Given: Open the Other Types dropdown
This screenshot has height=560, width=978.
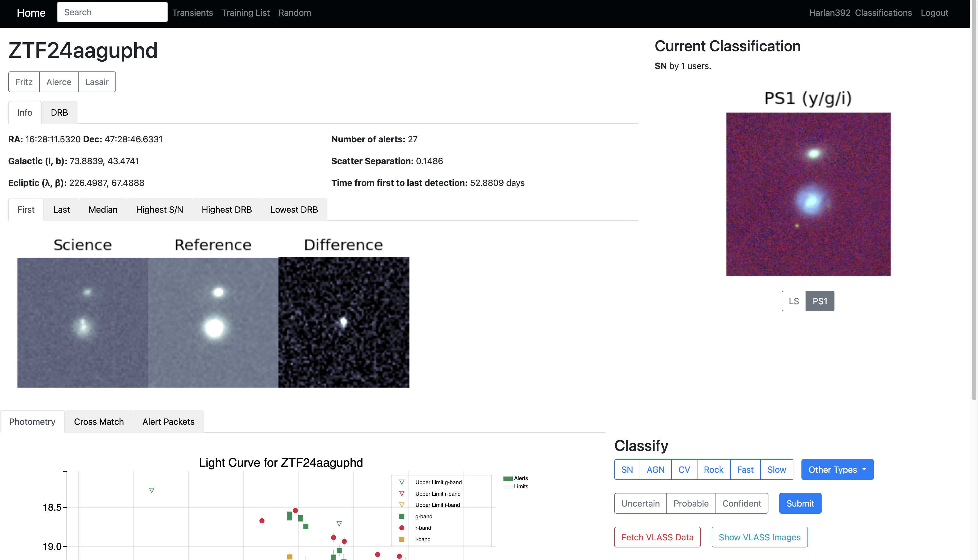Looking at the screenshot, I should click(x=837, y=469).
